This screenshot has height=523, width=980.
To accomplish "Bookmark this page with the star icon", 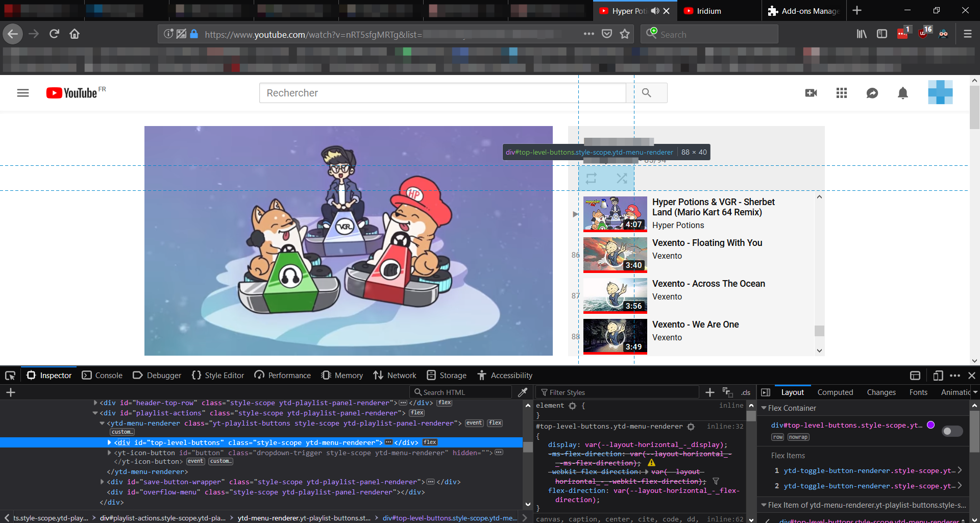I will 625,34.
